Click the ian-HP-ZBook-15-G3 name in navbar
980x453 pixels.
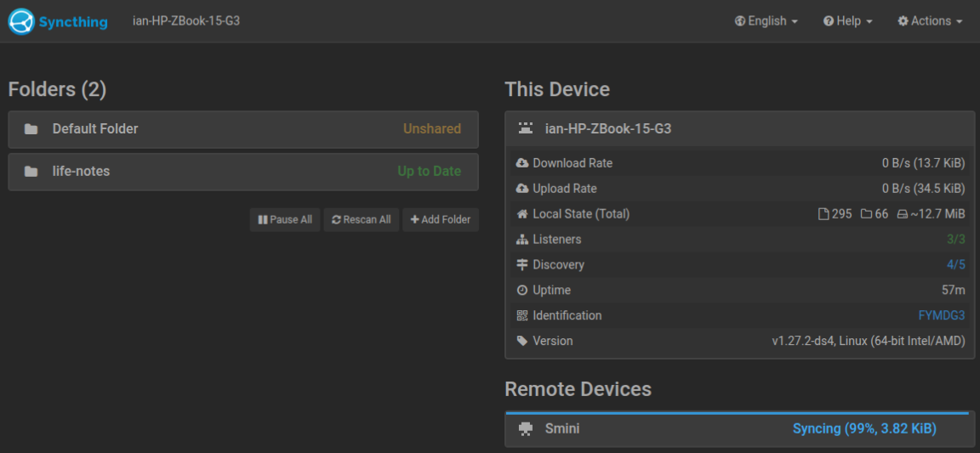coord(186,20)
